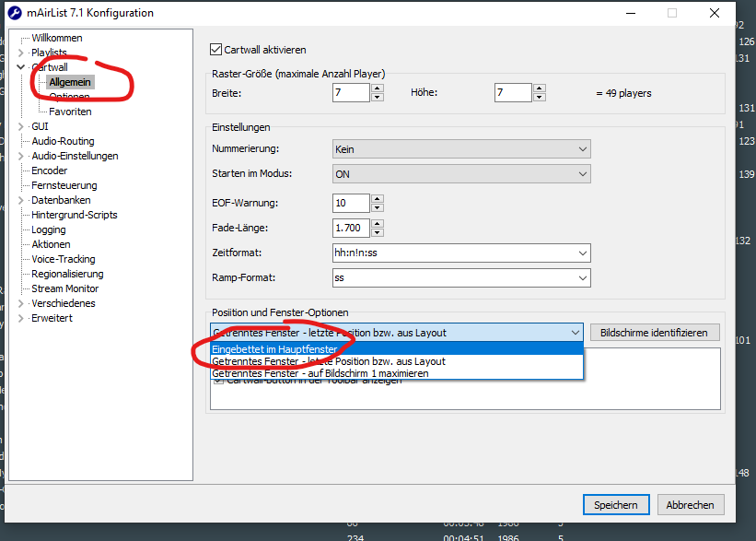Click the Fade-Länge input field
Viewport: 756px width, 541px height.
351,228
